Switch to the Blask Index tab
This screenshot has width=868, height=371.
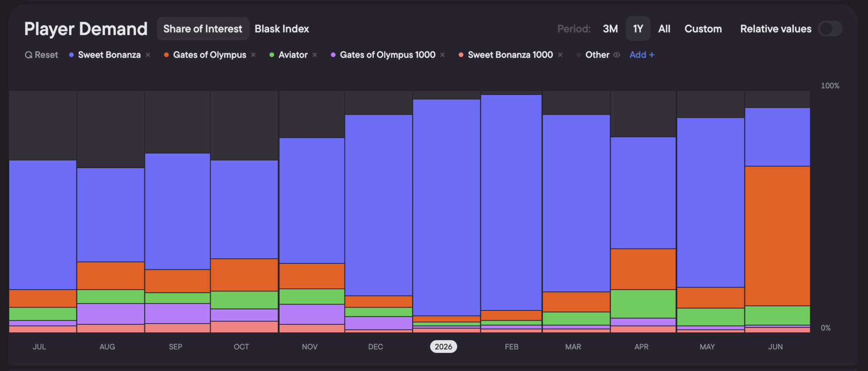(x=282, y=29)
